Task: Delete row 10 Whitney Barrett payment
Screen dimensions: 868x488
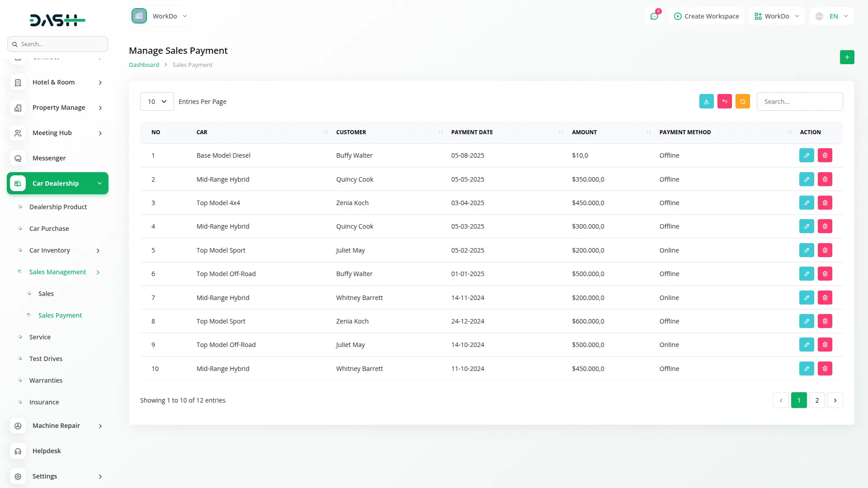Action: 825,369
